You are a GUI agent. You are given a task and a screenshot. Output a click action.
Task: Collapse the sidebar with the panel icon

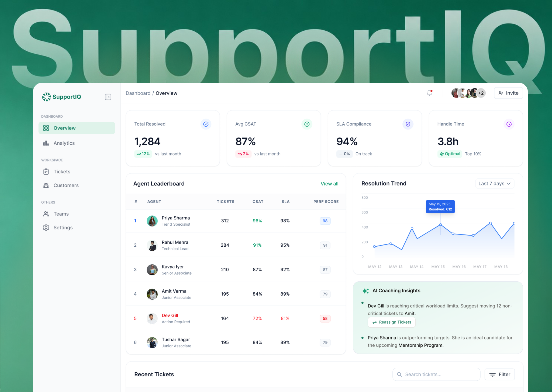point(108,97)
